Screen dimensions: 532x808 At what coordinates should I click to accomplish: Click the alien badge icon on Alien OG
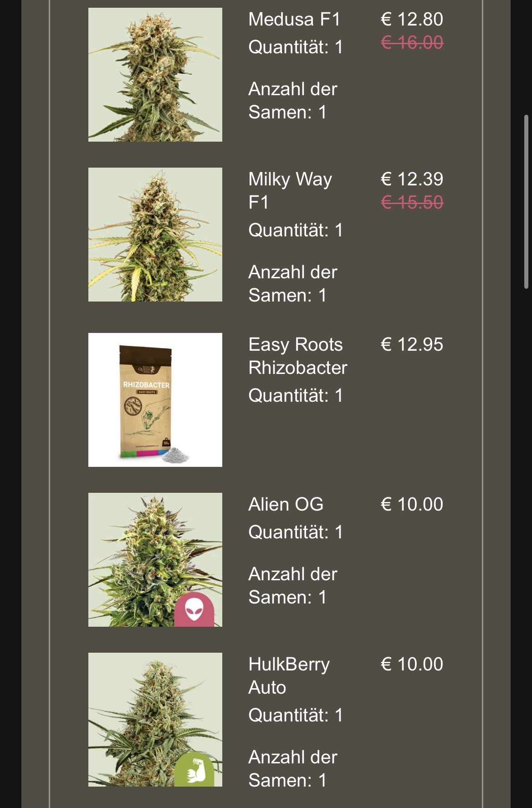point(194,610)
